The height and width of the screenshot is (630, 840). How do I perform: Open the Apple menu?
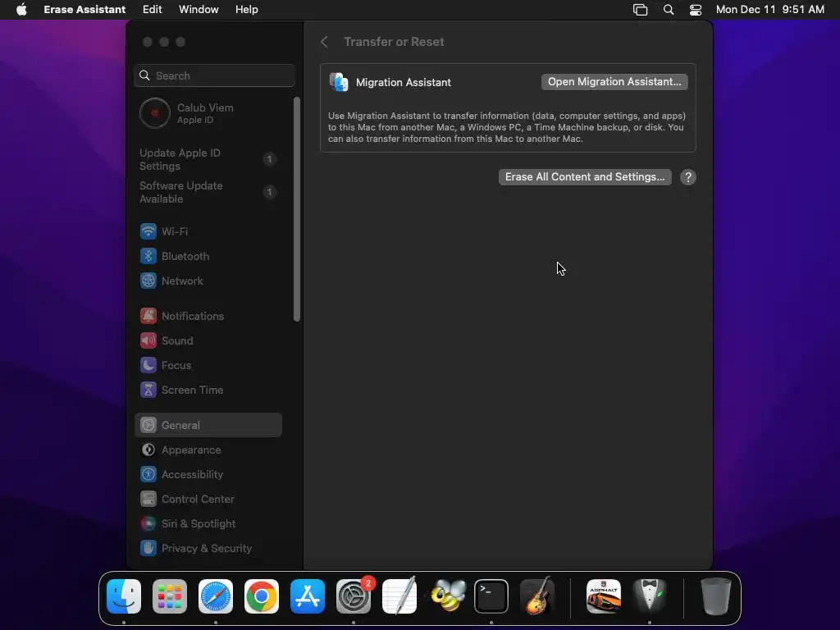(21, 9)
